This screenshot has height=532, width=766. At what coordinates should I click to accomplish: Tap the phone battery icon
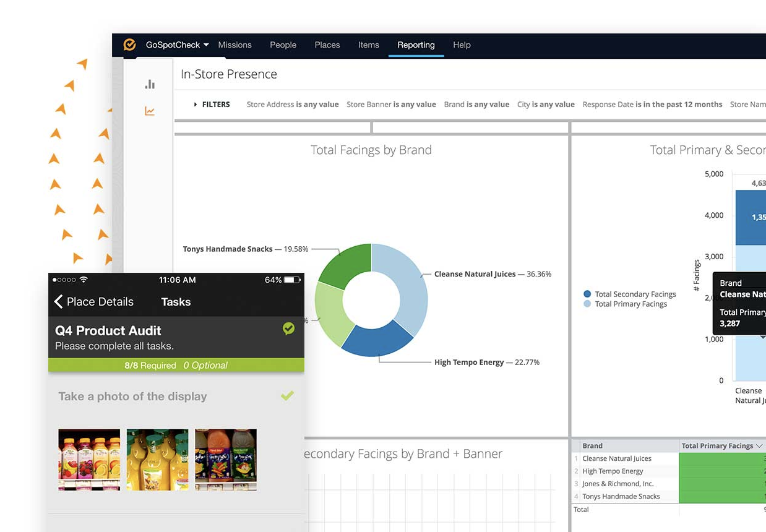[x=293, y=280]
